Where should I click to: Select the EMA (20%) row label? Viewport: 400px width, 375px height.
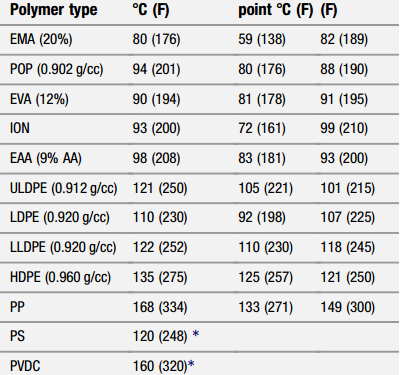pos(41,39)
